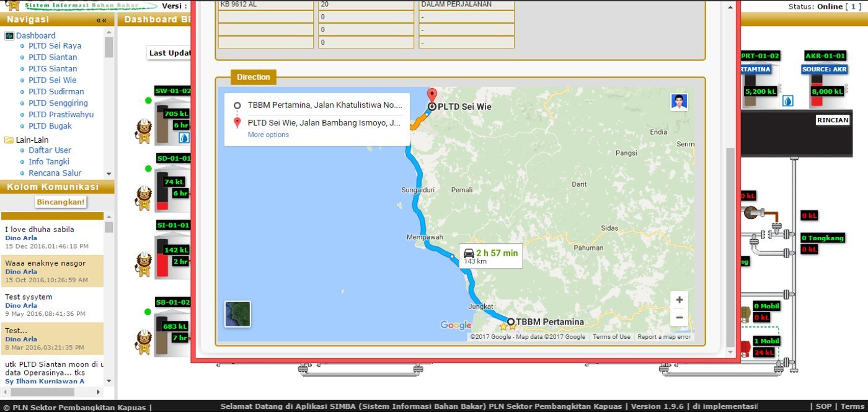This screenshot has height=412, width=868.
Task: Click the satellite view thumbnail on map
Action: click(237, 314)
